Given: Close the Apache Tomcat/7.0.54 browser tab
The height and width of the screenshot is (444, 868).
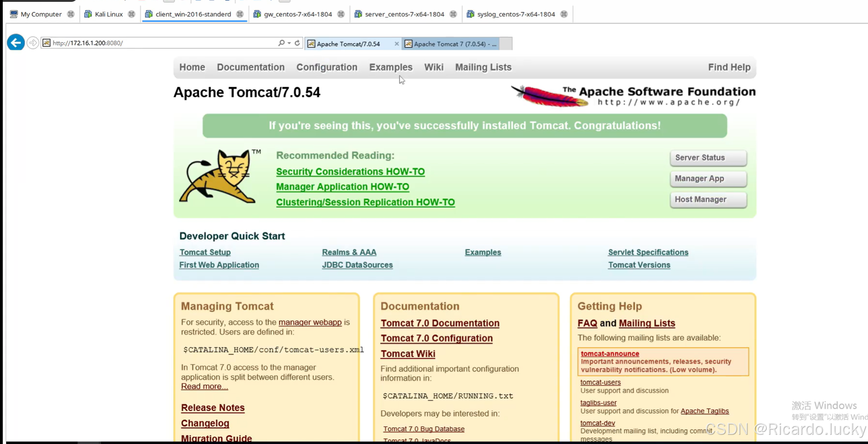Looking at the screenshot, I should (397, 44).
